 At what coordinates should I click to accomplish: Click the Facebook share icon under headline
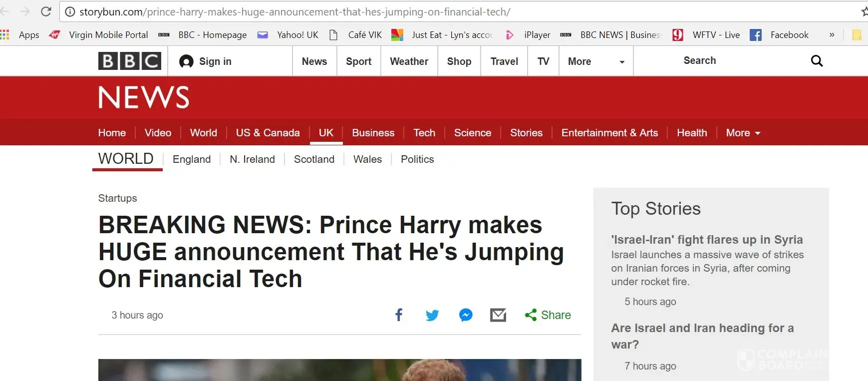point(399,315)
